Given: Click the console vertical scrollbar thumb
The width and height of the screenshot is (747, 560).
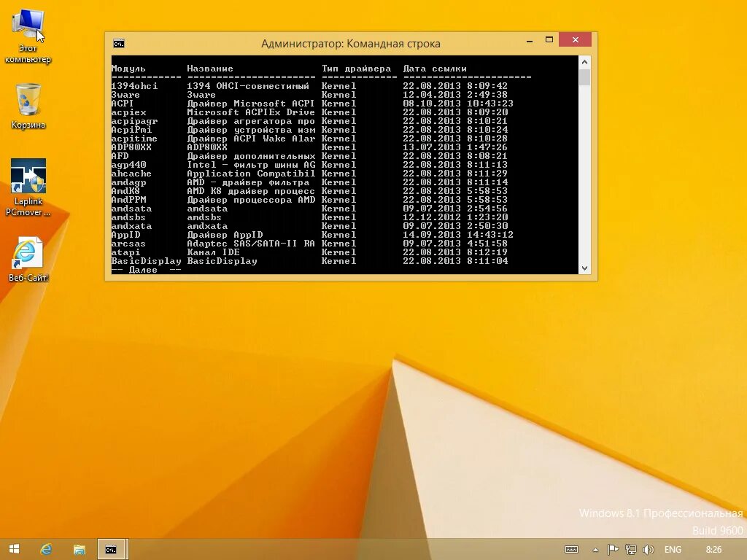Looking at the screenshot, I should pos(584,77).
